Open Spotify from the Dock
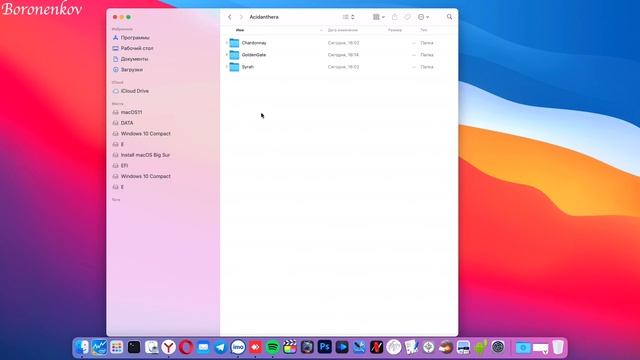This screenshot has width=640, height=360. tap(273, 347)
